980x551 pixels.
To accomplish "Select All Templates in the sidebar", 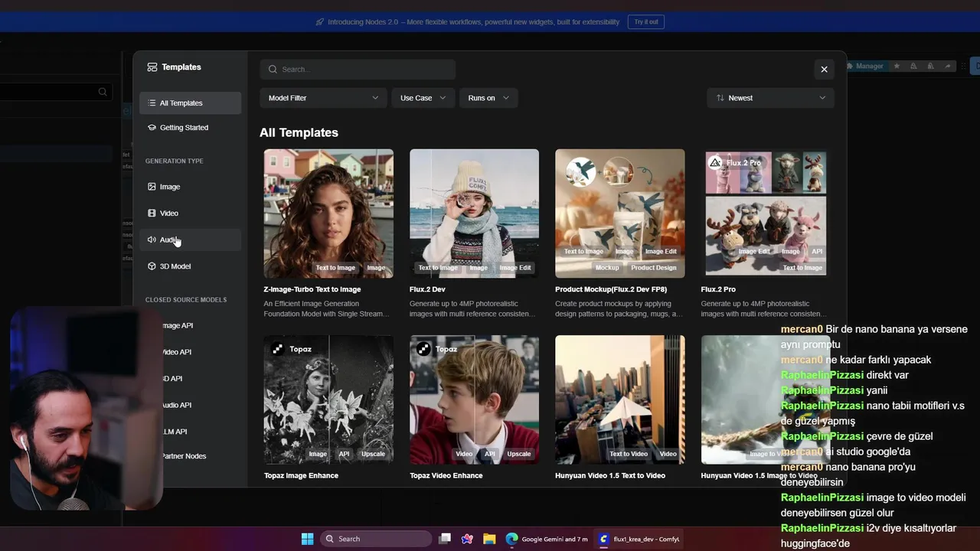I will click(x=190, y=103).
